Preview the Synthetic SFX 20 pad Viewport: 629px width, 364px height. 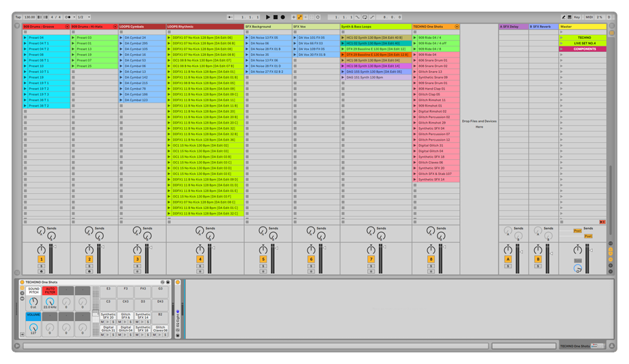coord(108,322)
